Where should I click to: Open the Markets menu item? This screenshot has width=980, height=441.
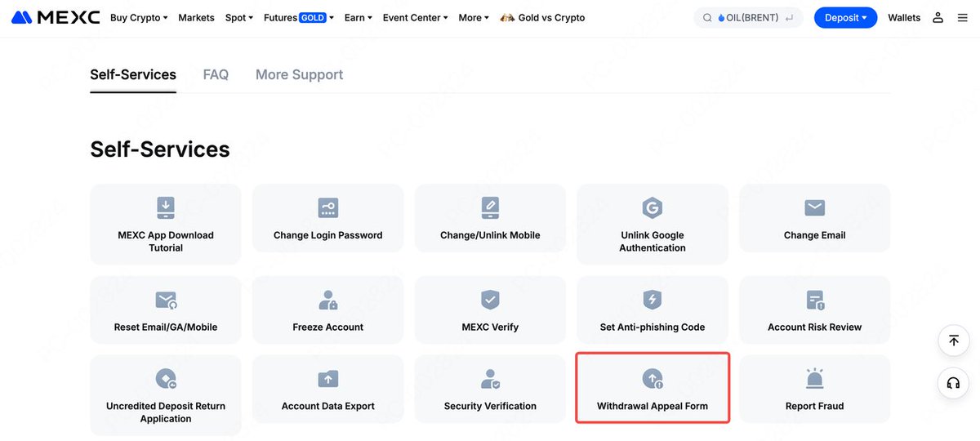[196, 18]
